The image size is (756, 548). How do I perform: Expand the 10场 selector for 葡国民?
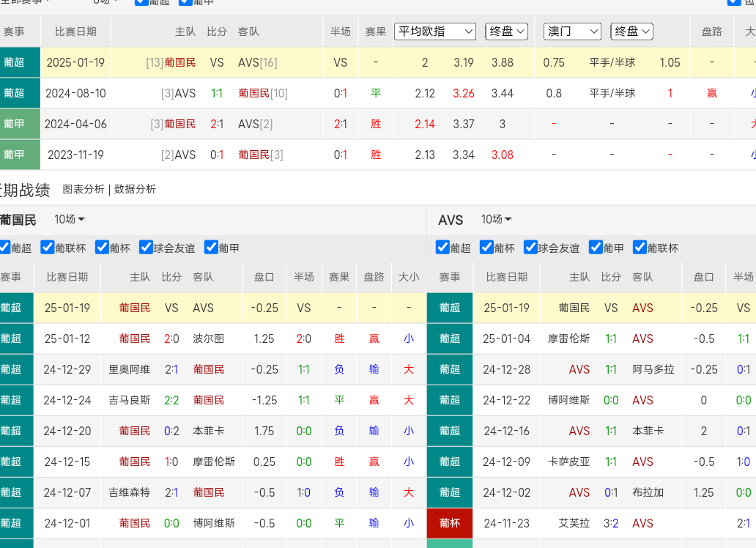[x=70, y=220]
